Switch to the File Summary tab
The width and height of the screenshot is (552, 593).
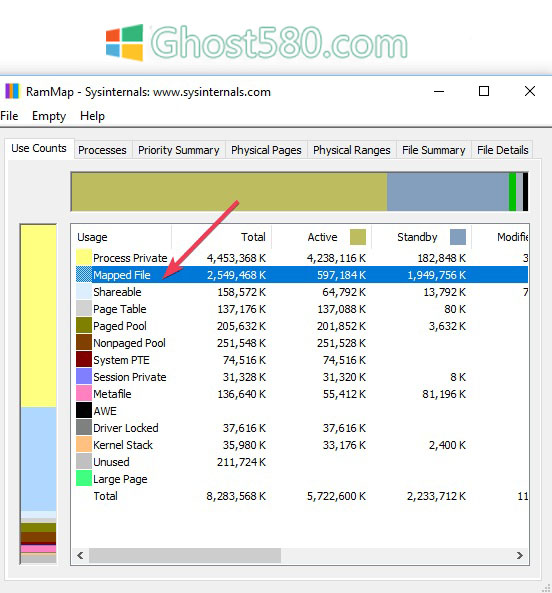pos(434,150)
